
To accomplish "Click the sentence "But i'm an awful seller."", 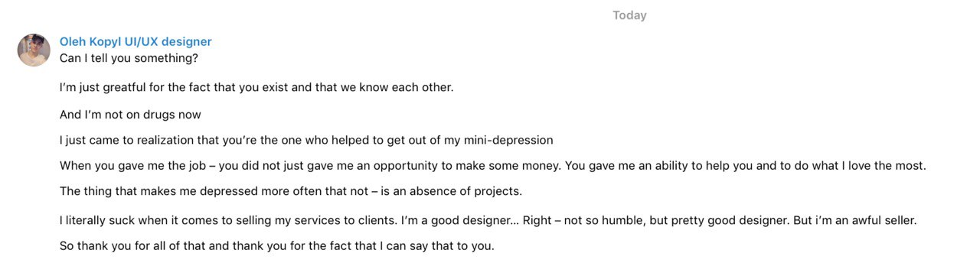I will click(854, 220).
